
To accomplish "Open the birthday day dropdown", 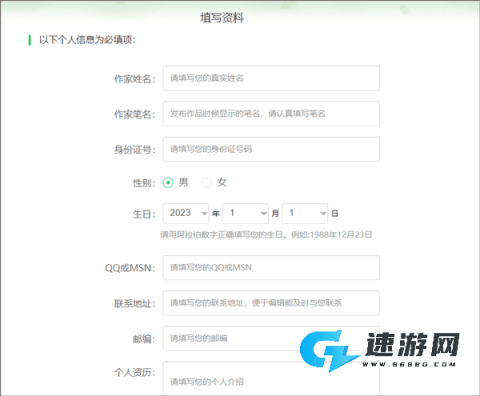I will 305,213.
